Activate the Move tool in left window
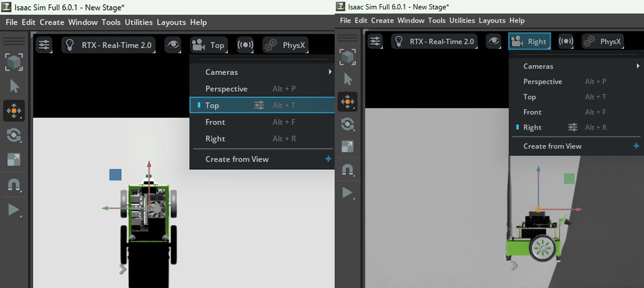The width and height of the screenshot is (644, 288). [x=14, y=110]
